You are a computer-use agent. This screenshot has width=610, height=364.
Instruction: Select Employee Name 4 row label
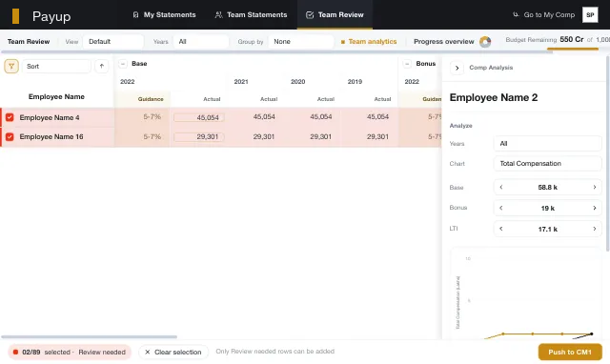pos(50,117)
